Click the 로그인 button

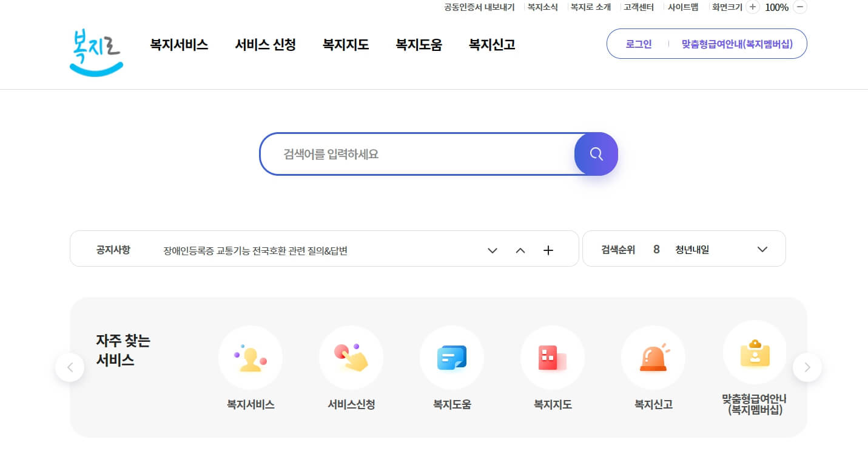638,44
